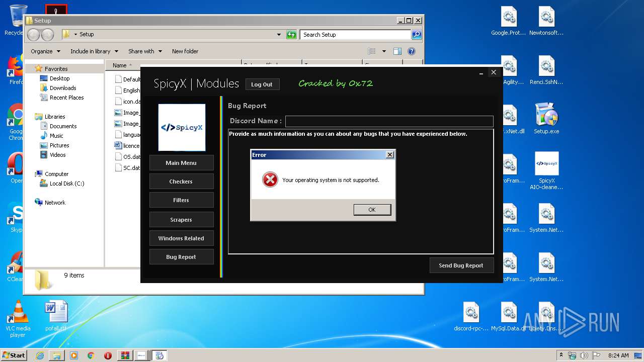Select the SC.dat file row
Viewport: 644px width, 362px height.
click(x=128, y=168)
